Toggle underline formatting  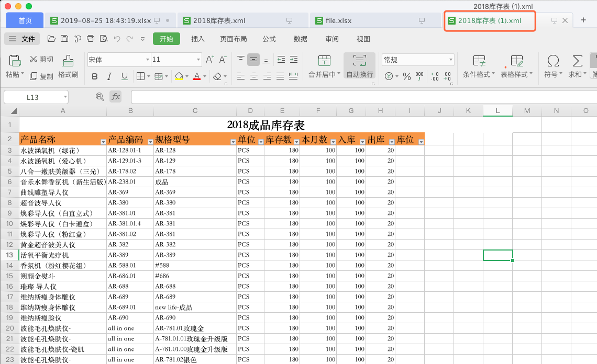[124, 76]
